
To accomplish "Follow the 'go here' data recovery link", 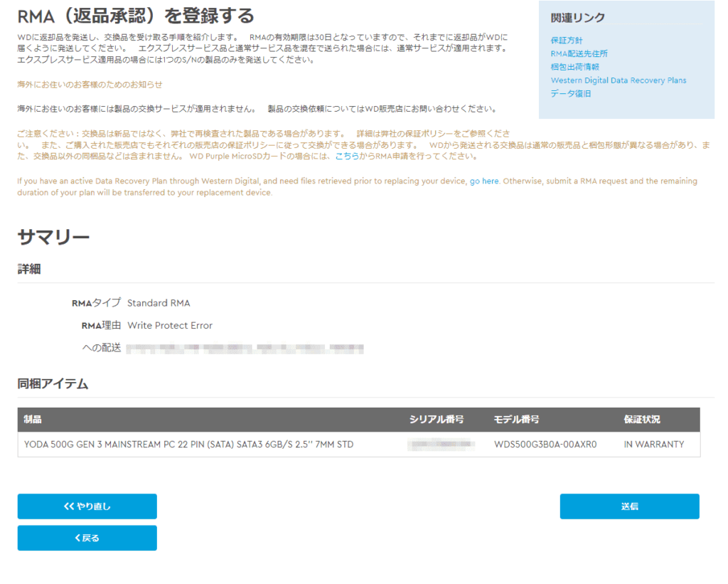I will click(x=483, y=181).
